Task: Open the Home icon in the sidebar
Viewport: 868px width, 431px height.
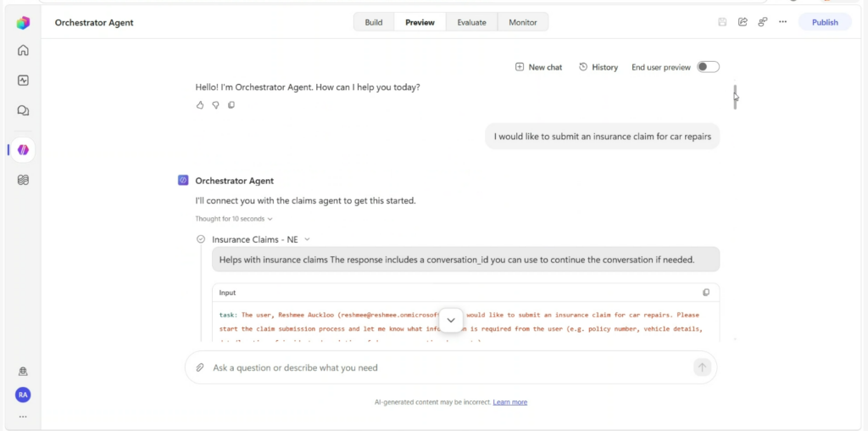Action: pyautogui.click(x=23, y=50)
